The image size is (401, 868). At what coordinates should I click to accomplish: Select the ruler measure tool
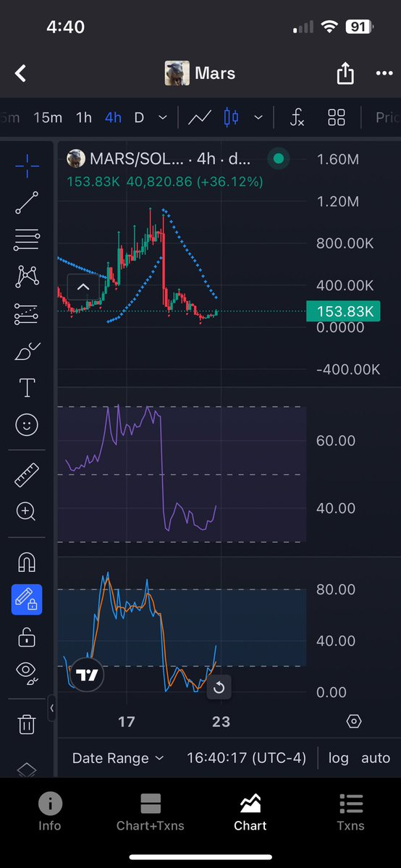point(27,474)
